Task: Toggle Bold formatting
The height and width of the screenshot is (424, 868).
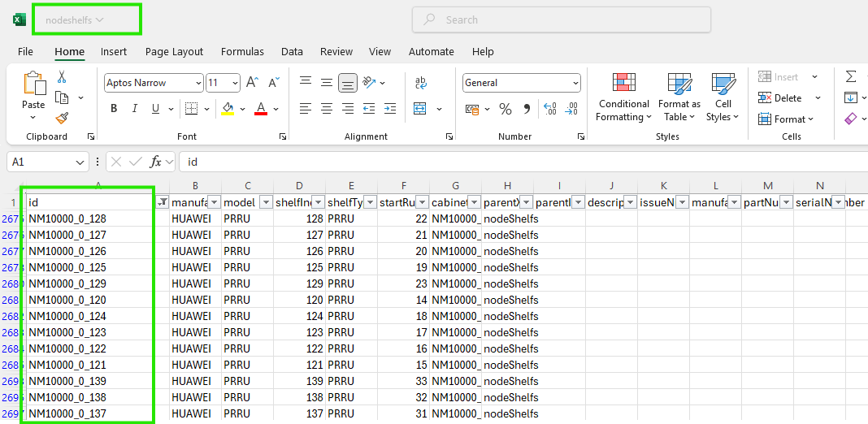Action: point(114,109)
